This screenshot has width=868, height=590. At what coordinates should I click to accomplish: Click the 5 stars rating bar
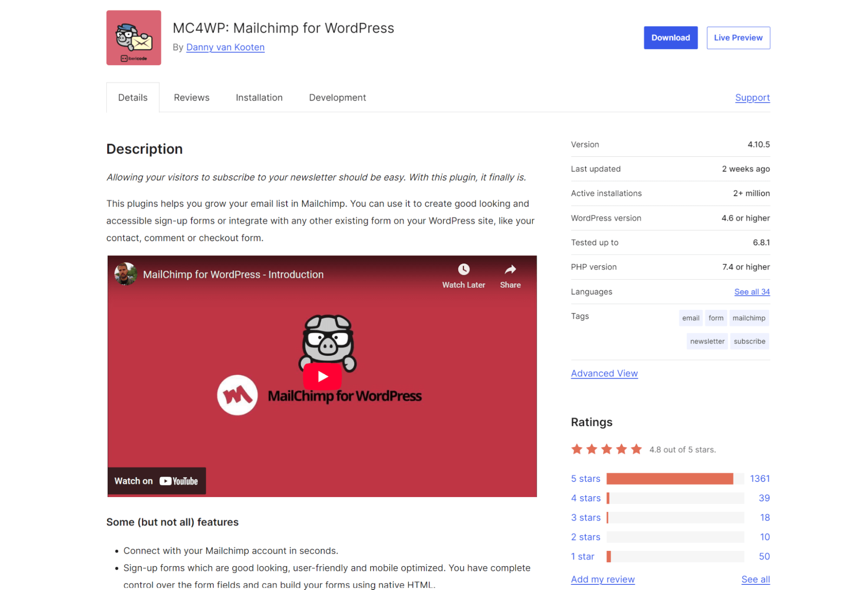675,478
